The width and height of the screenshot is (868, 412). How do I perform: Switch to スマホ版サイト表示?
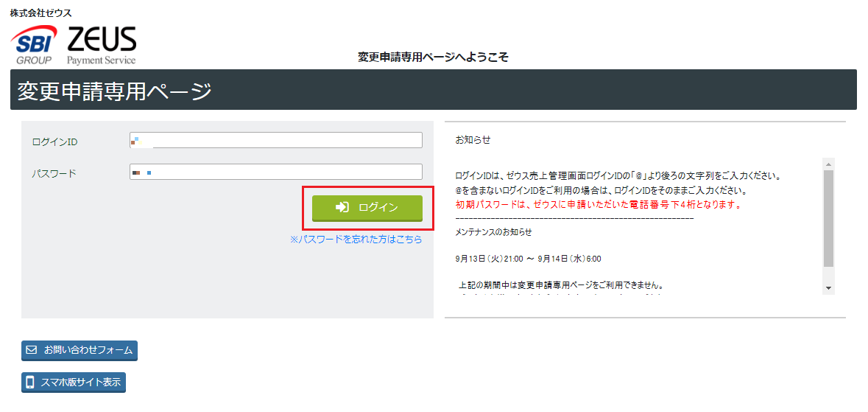click(x=74, y=383)
